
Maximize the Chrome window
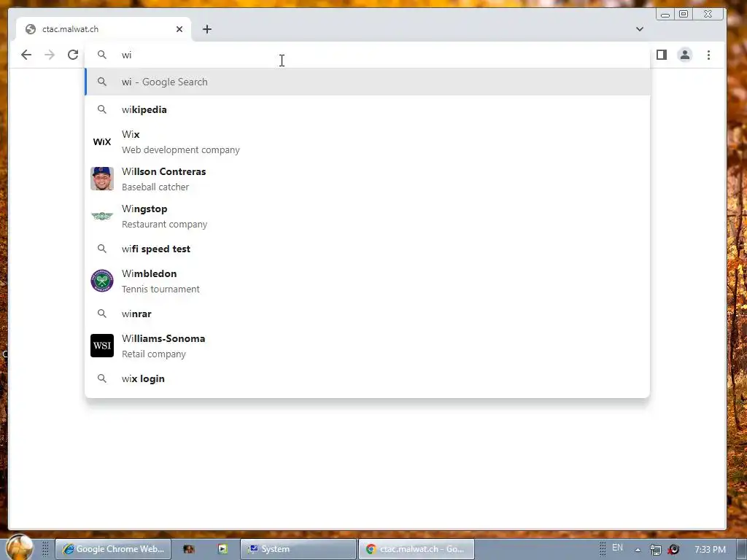click(x=684, y=14)
